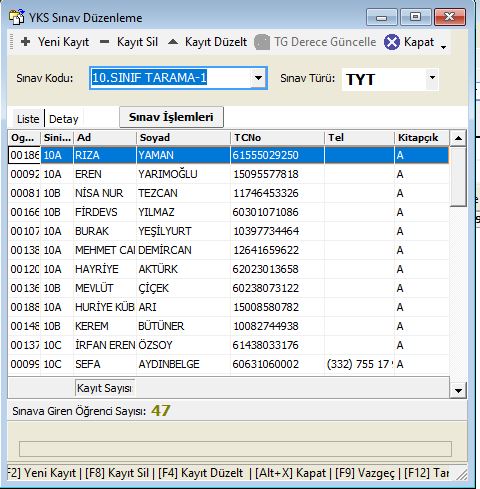The width and height of the screenshot is (480, 489).
Task: Click the Kayıt Sayısı footer cell
Action: 105,388
